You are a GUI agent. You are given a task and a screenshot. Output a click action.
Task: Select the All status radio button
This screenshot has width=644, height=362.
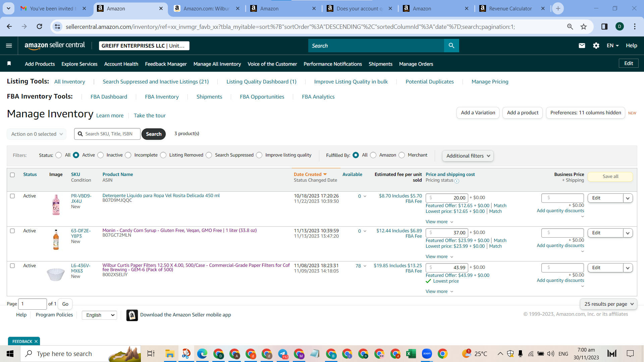pos(59,155)
